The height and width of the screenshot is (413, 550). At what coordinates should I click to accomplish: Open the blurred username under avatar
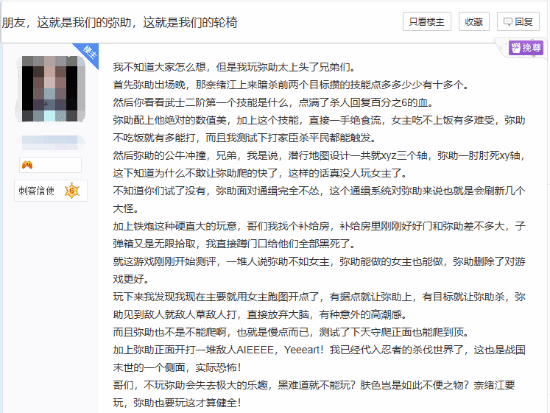coord(50,142)
